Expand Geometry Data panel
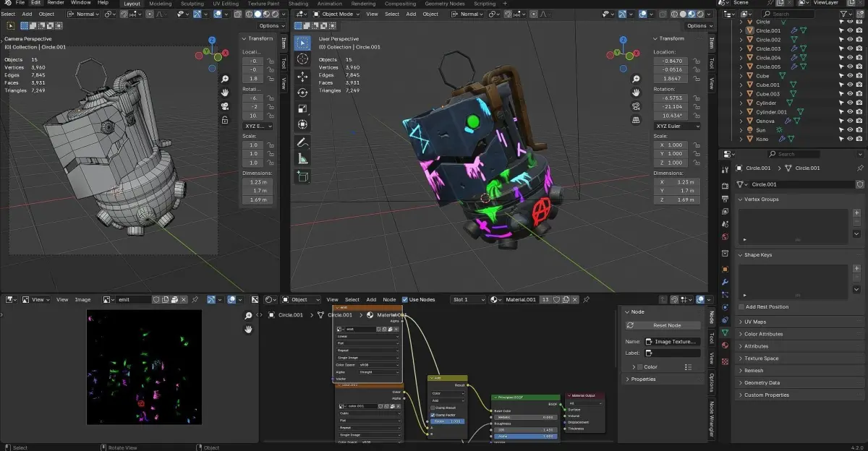 point(799,382)
